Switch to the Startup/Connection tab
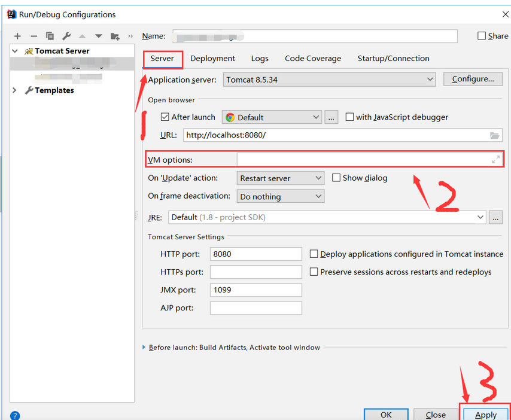The image size is (511, 420). pos(393,59)
